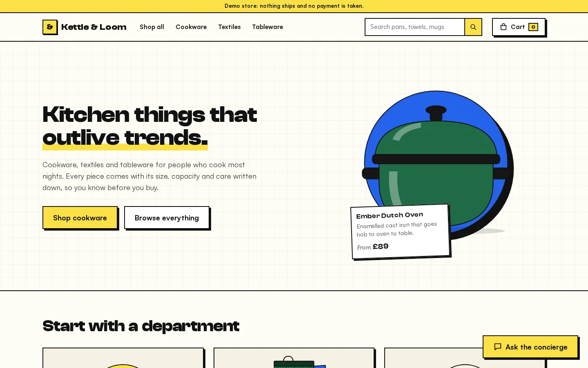The image size is (588, 368).
Task: Click the 'Start with a department' heading
Action: [141, 326]
